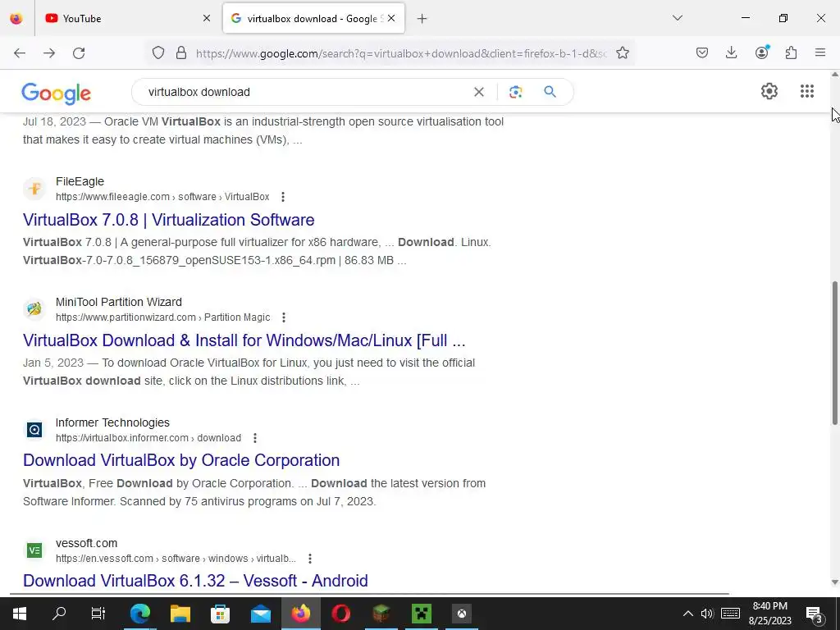Screen dimensions: 840x630
Task: Open Minecraft creeper icon on taskbar
Action: [x=421, y=614]
